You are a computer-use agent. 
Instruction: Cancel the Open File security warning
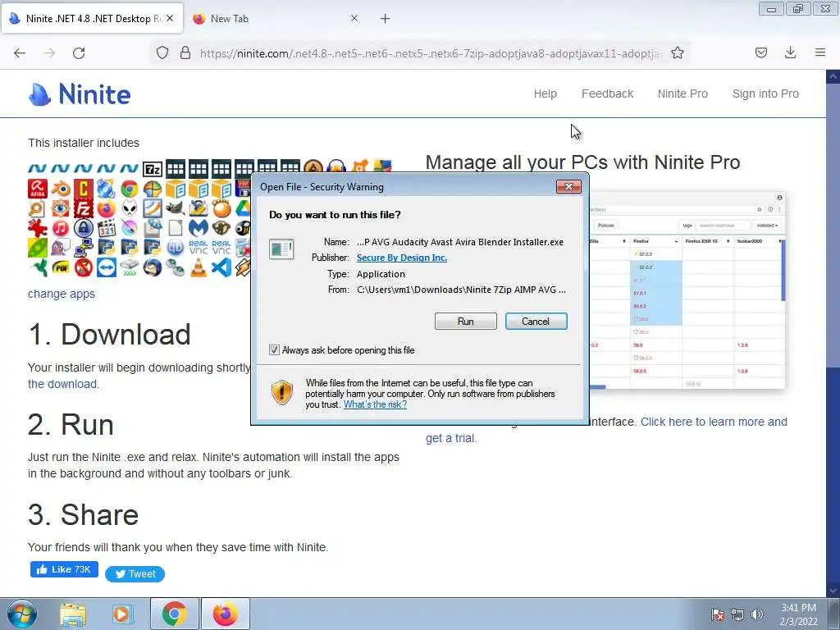pos(536,321)
